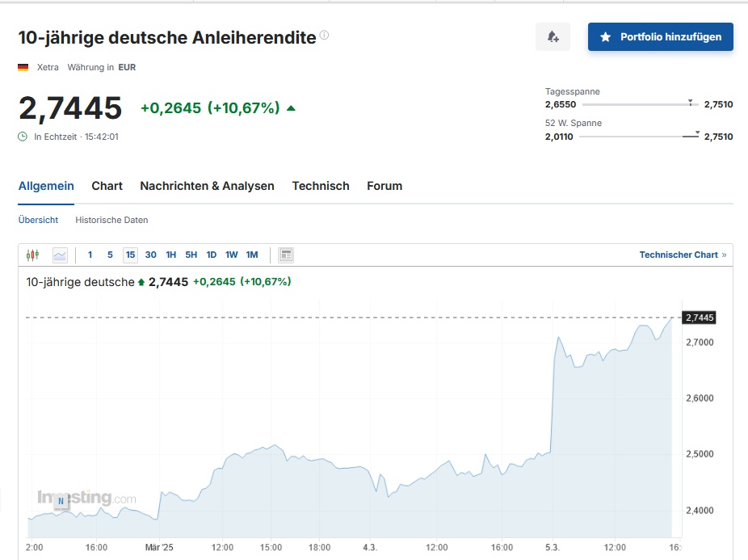Select the Übersicht sub-tab
The height and width of the screenshot is (560, 748).
[x=38, y=220]
